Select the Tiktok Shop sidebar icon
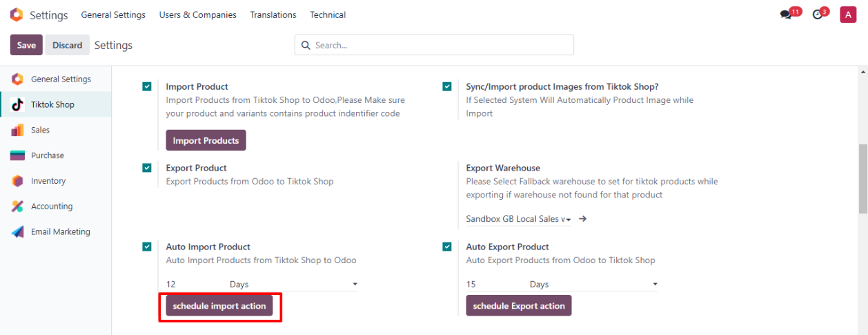Viewport: 868px width, 335px height. tap(18, 104)
